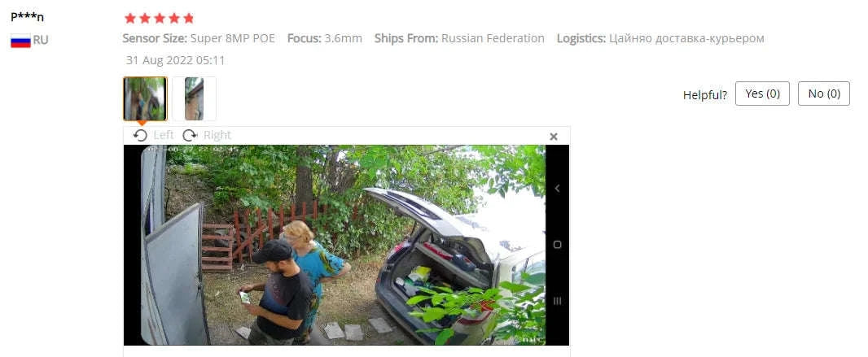This screenshot has width=868, height=357.
Task: Click the rotate Left arrow icon
Action: coord(141,135)
